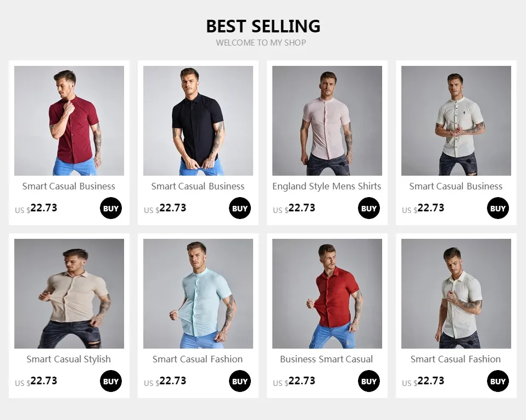
Task: Click BUY button for light blue shirt
Action: [240, 381]
